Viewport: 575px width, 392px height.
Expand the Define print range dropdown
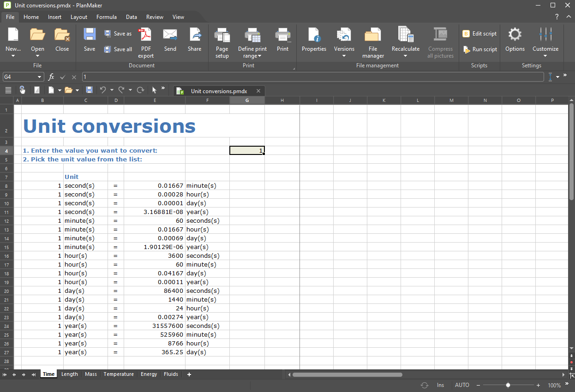260,56
